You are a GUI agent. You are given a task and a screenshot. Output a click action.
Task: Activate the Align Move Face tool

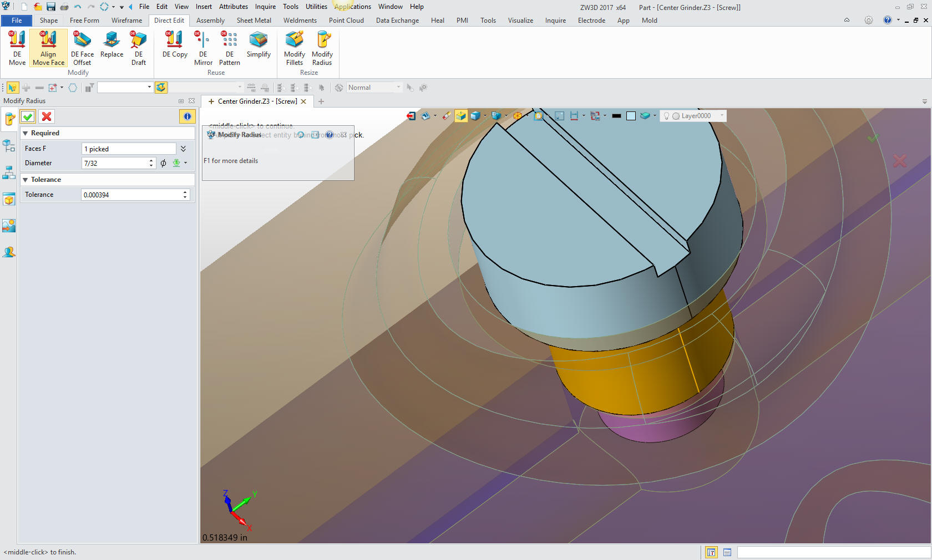pyautogui.click(x=48, y=48)
